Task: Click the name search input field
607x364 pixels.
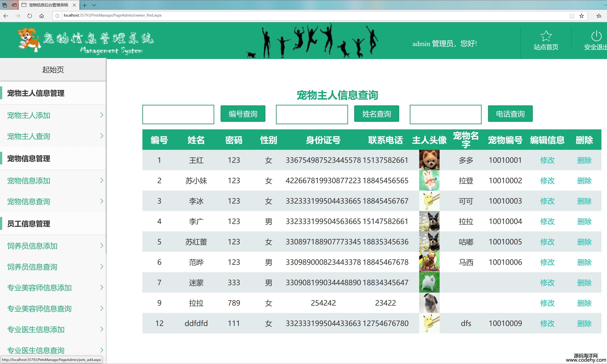Action: 312,115
